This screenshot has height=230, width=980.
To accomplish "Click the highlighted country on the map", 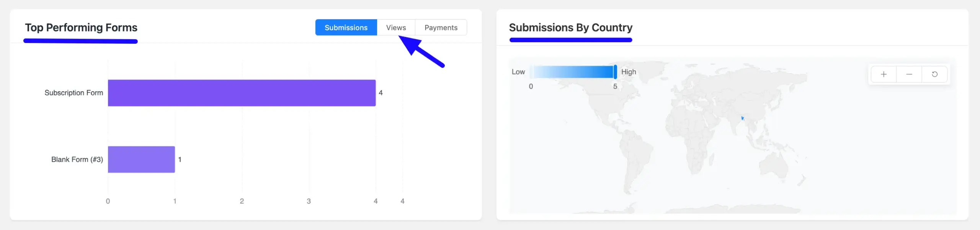I will coord(742,118).
